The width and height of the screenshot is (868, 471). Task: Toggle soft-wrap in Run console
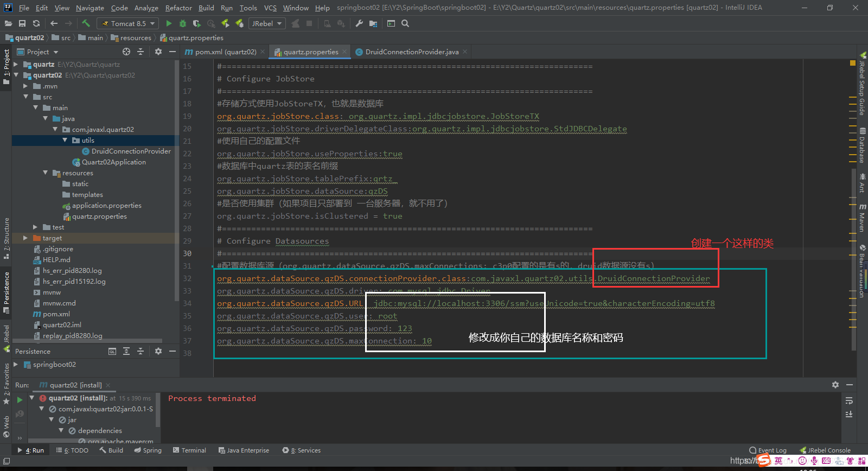[x=849, y=401]
